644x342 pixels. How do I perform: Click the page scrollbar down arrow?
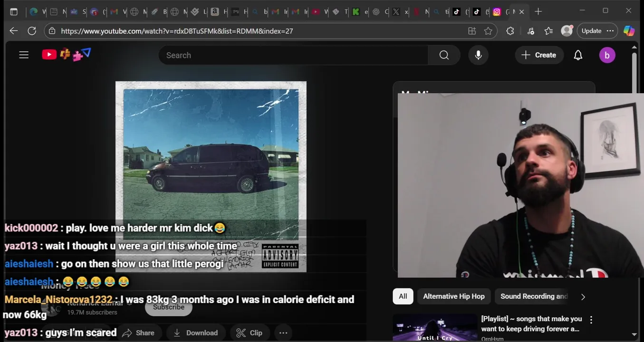pos(634,334)
